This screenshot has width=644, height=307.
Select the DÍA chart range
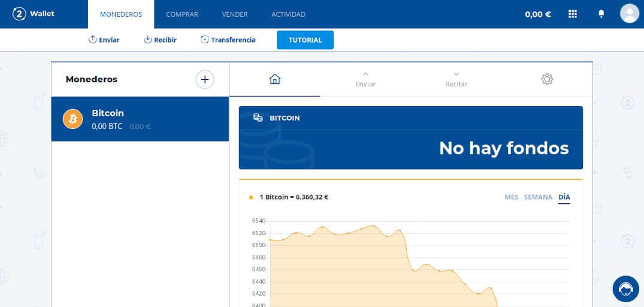tap(564, 197)
